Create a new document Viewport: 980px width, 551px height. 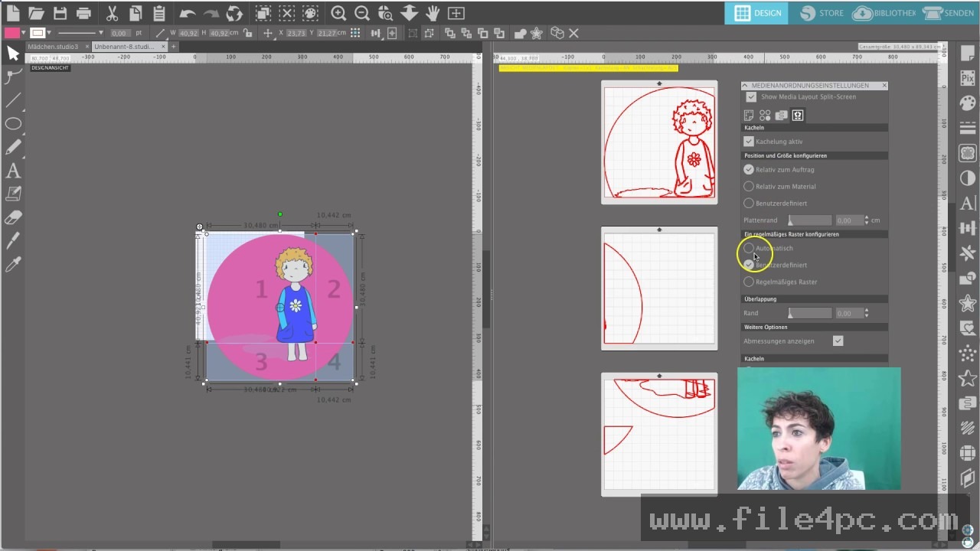(13, 13)
